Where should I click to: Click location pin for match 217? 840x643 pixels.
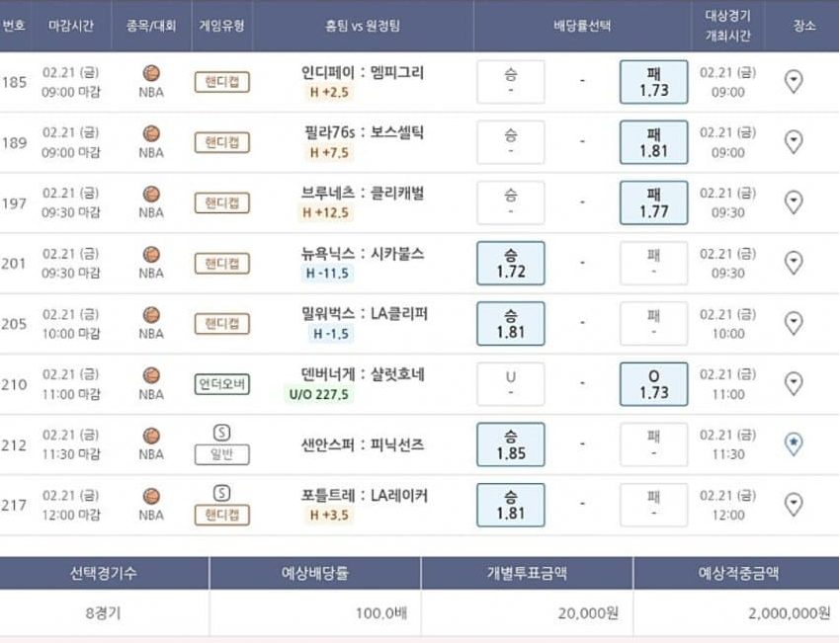pos(794,505)
